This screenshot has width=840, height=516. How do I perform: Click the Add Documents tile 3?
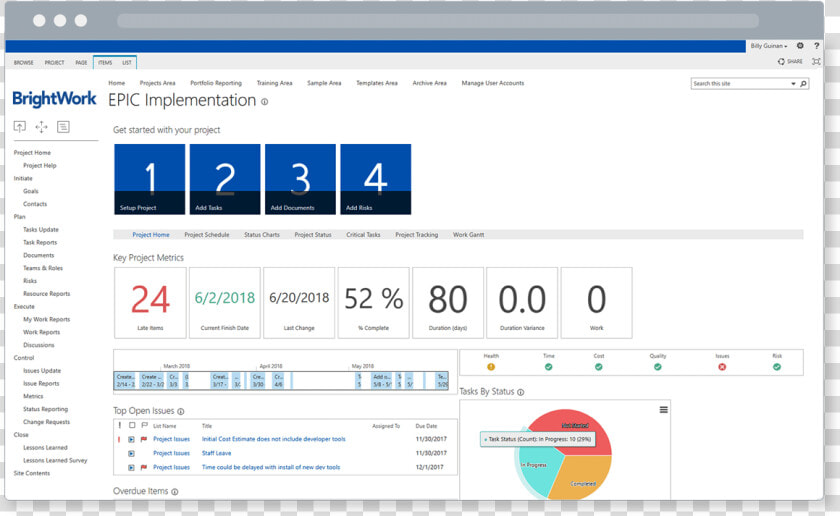301,179
